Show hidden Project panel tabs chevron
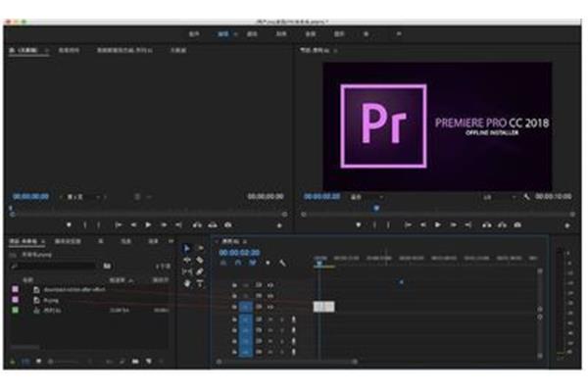The width and height of the screenshot is (588, 392). pyautogui.click(x=171, y=241)
